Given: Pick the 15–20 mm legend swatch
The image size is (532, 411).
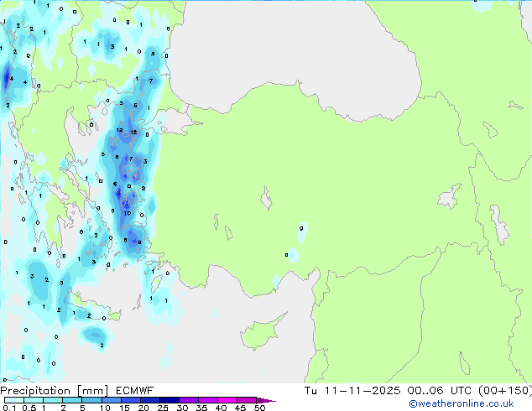Looking at the screenshot, I should click(131, 400).
